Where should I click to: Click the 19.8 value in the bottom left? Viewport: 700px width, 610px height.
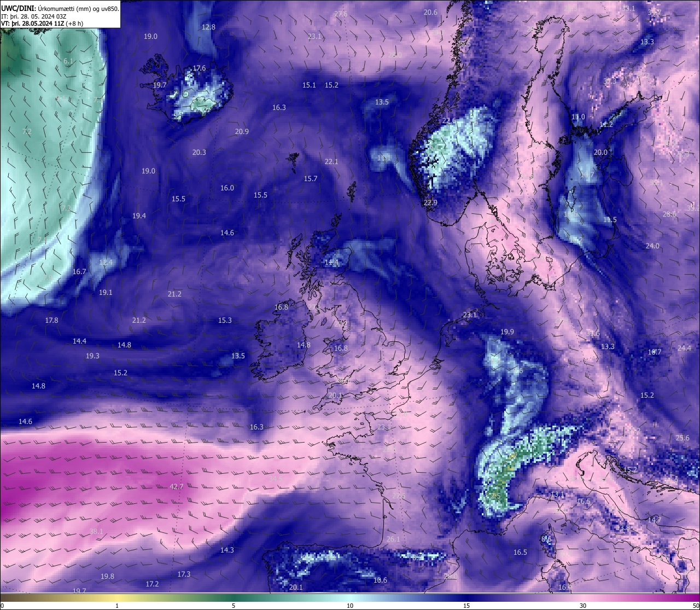click(x=107, y=576)
